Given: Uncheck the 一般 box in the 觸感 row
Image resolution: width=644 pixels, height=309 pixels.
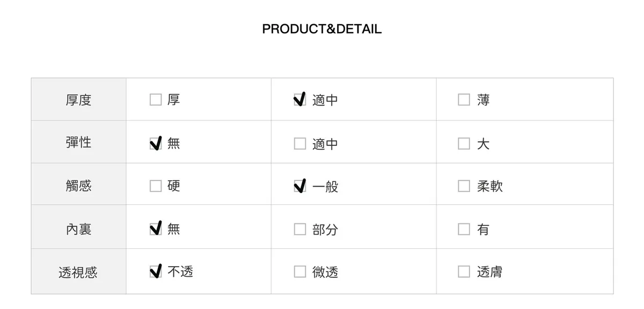Looking at the screenshot, I should [x=300, y=186].
